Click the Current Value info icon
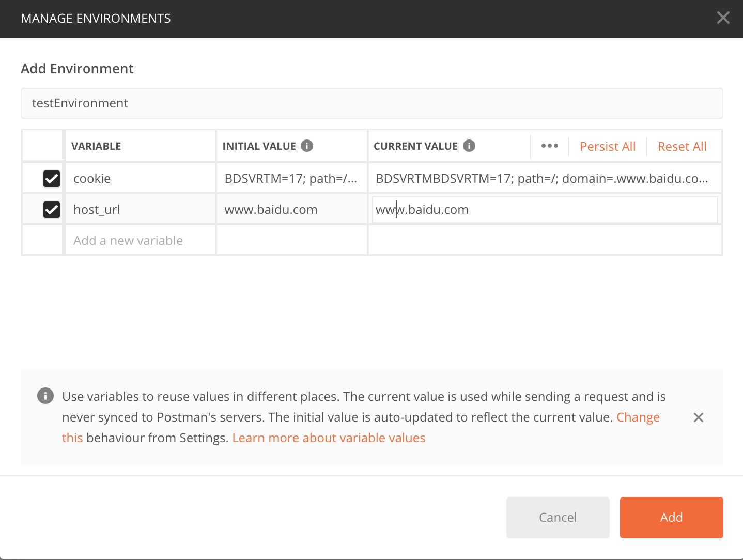Viewport: 743px width, 560px height. tap(469, 146)
